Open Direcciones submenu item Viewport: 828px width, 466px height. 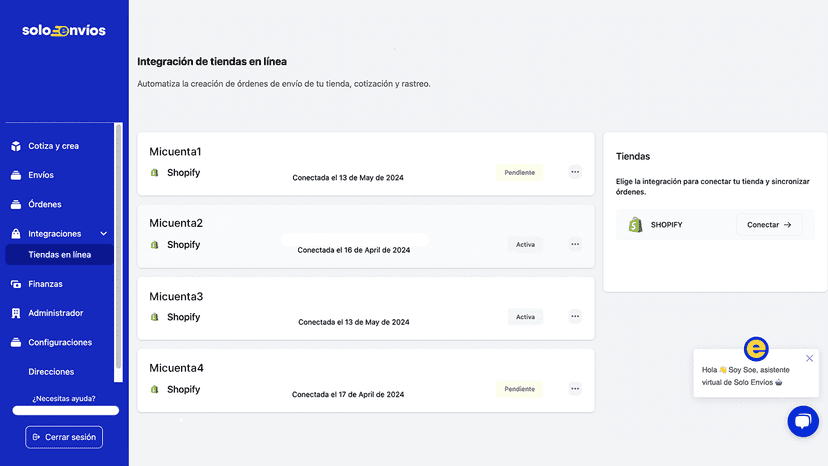(51, 372)
